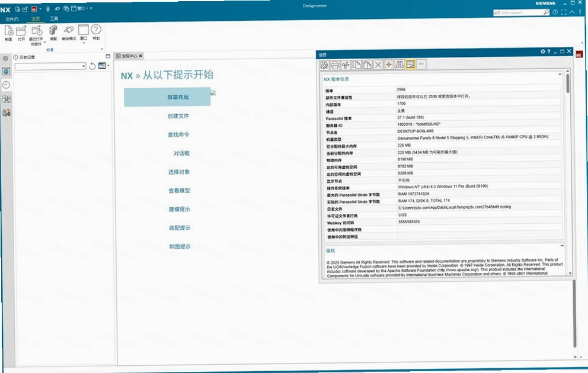Click the 帮助 help icon in ribbon
Viewport: 588px width, 373px height.
pos(97,32)
